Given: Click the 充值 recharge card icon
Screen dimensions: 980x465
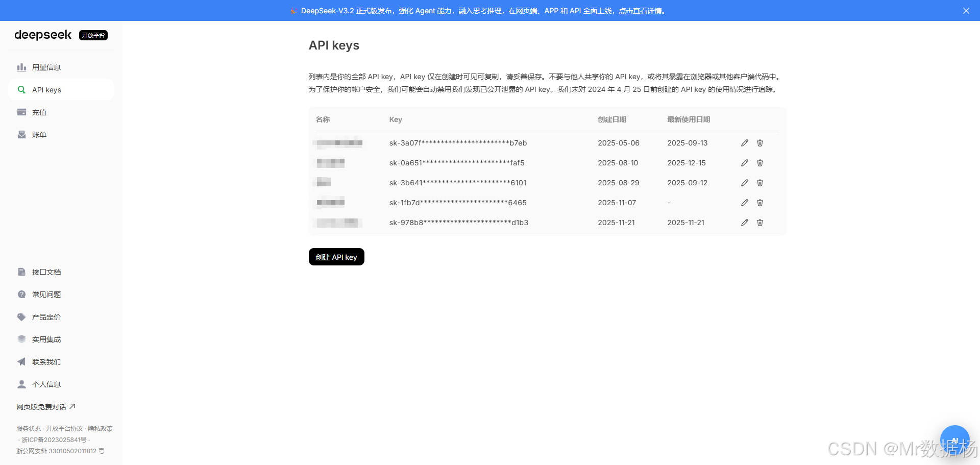Looking at the screenshot, I should (21, 112).
